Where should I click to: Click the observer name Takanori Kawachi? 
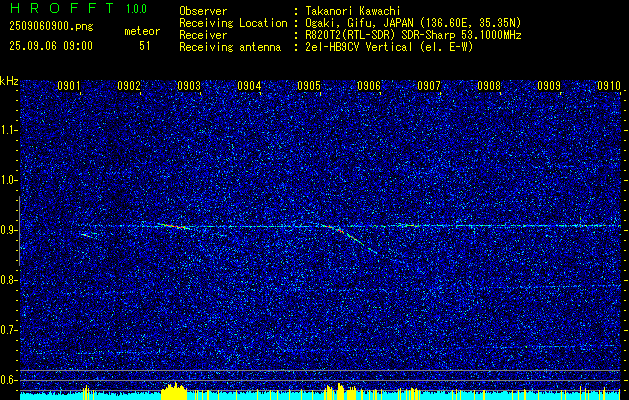click(352, 11)
